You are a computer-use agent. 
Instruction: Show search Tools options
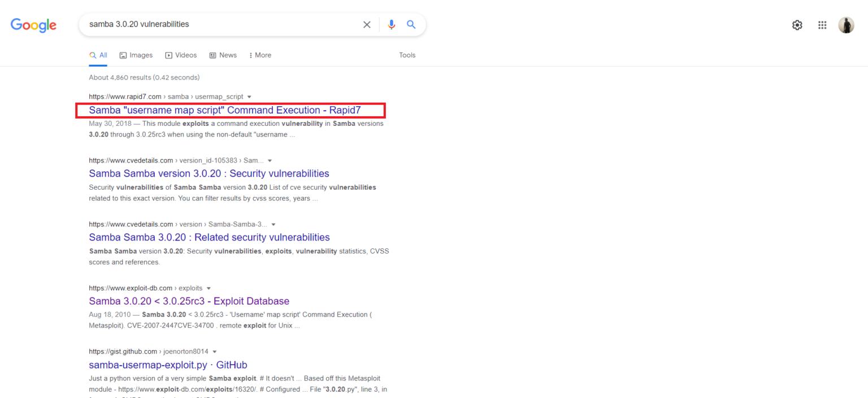(407, 55)
